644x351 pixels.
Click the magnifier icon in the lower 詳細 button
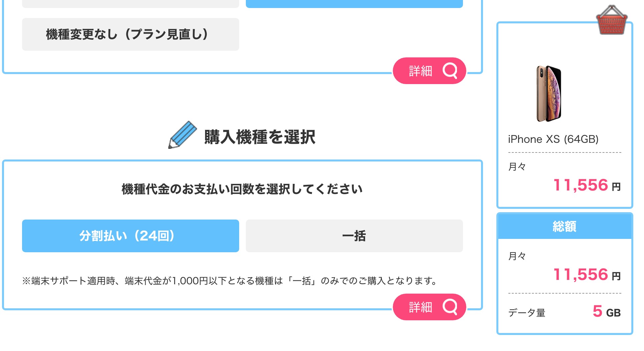[x=450, y=307]
